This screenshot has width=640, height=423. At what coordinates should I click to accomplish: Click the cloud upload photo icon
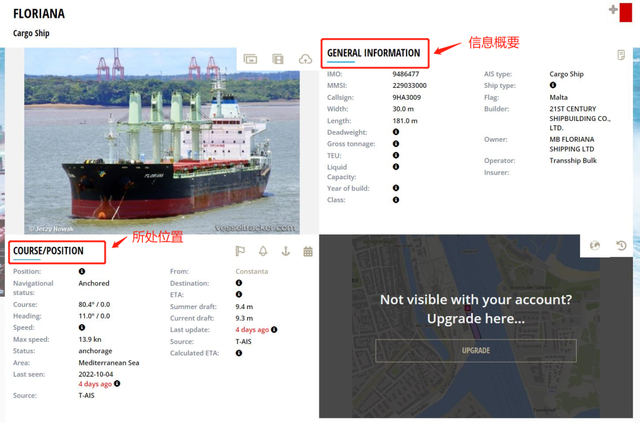point(305,59)
